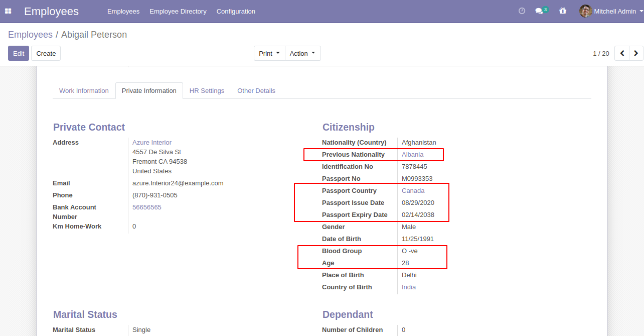644x336 pixels.
Task: Open the Azure Interior address link
Action: (152, 143)
